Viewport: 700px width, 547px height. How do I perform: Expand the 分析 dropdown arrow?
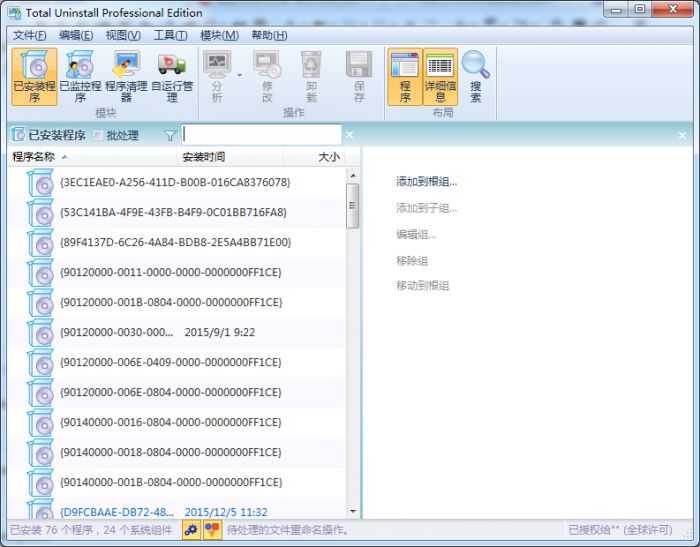[240, 75]
